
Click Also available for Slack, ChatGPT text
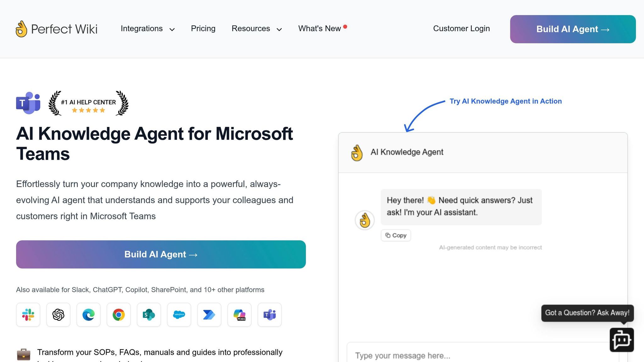(x=140, y=290)
